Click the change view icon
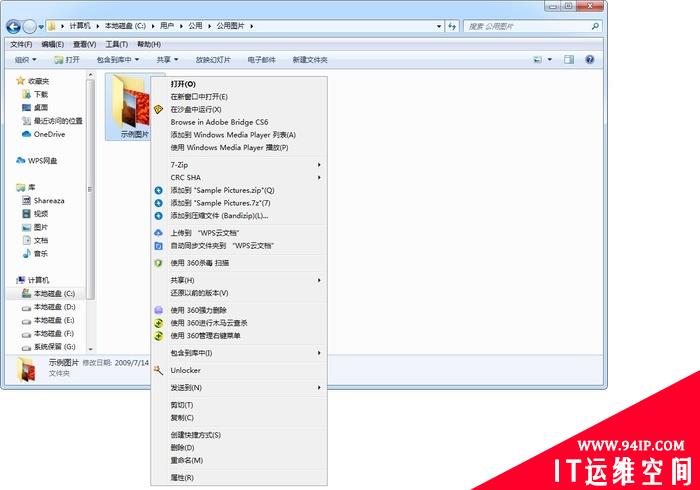The image size is (700, 490). [538, 59]
